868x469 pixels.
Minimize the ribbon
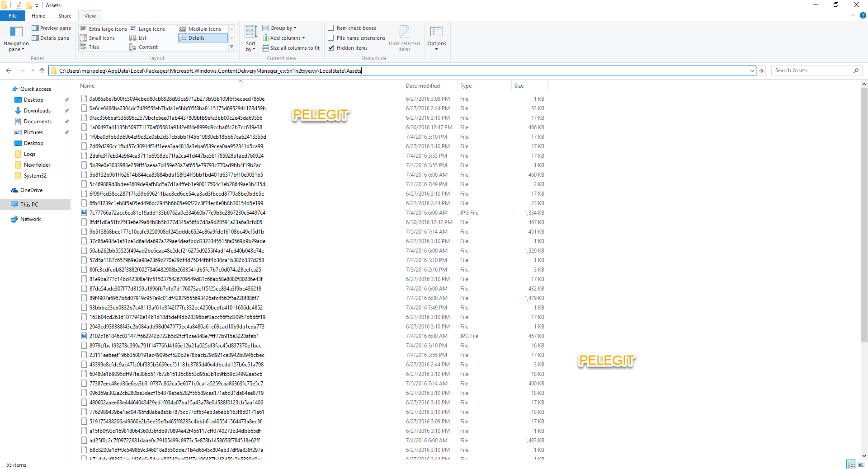(x=853, y=15)
